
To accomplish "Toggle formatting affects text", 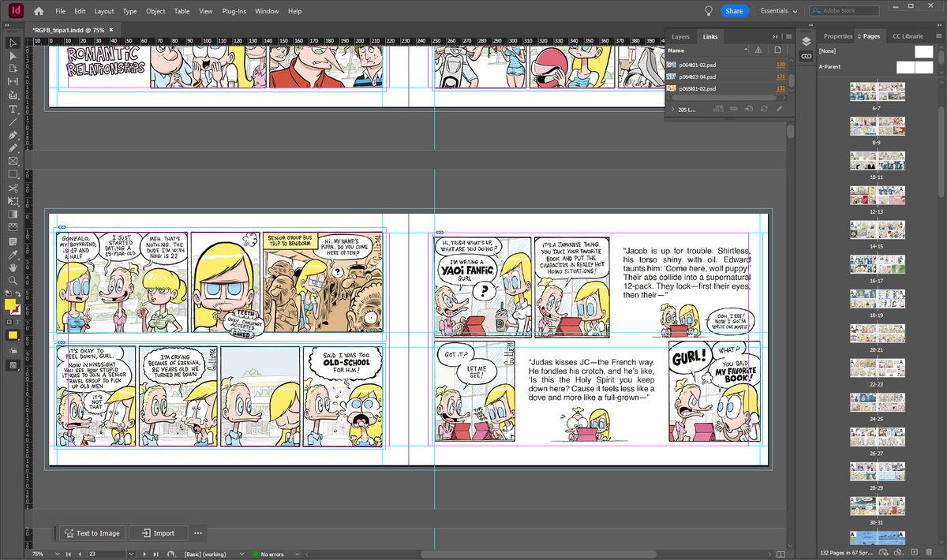I will [17, 322].
